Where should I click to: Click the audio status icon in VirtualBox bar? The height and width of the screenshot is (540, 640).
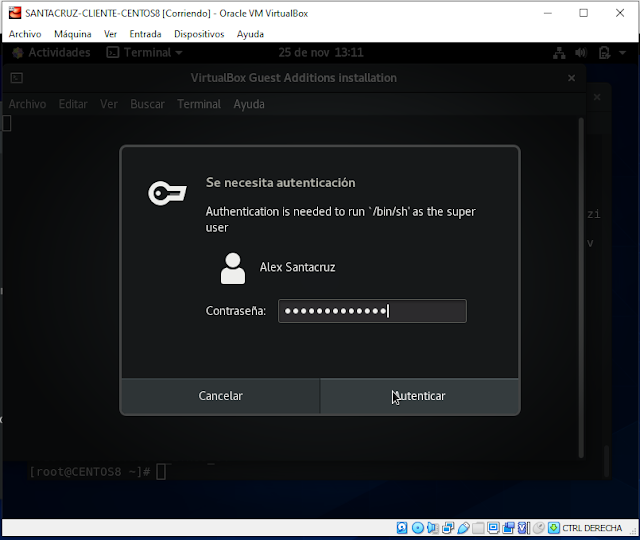pos(433,528)
